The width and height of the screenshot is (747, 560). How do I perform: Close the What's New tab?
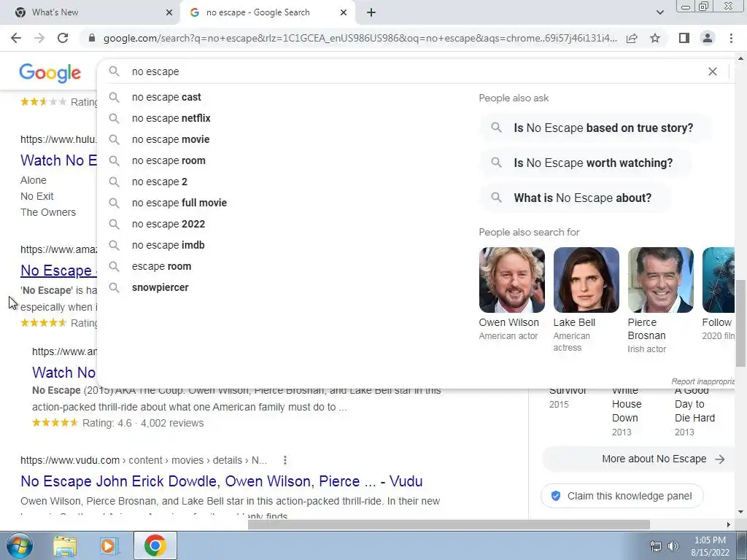169,12
